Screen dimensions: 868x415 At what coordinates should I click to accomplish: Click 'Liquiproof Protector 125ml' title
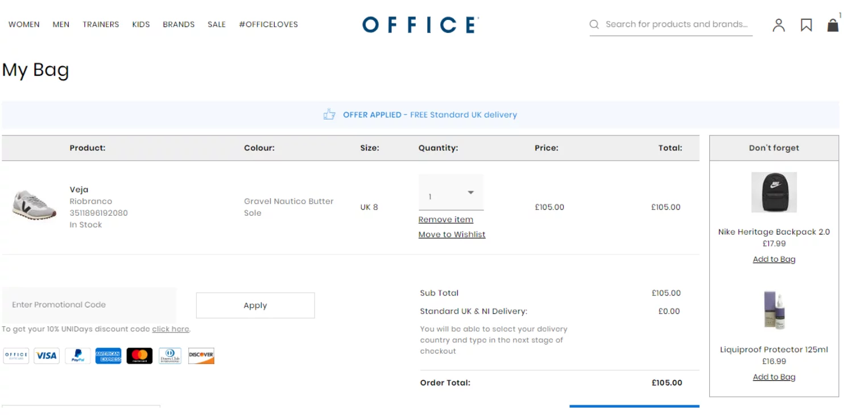(774, 350)
